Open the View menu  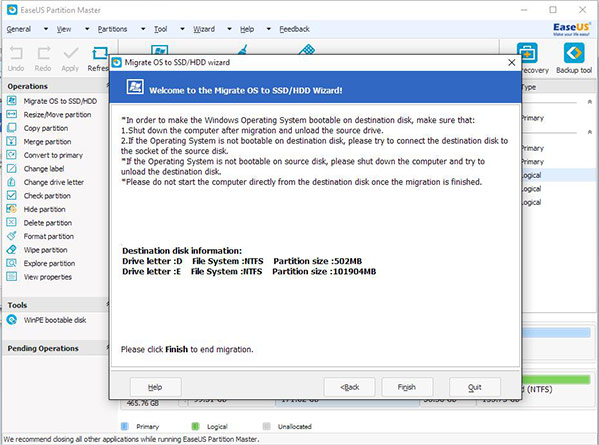[64, 29]
